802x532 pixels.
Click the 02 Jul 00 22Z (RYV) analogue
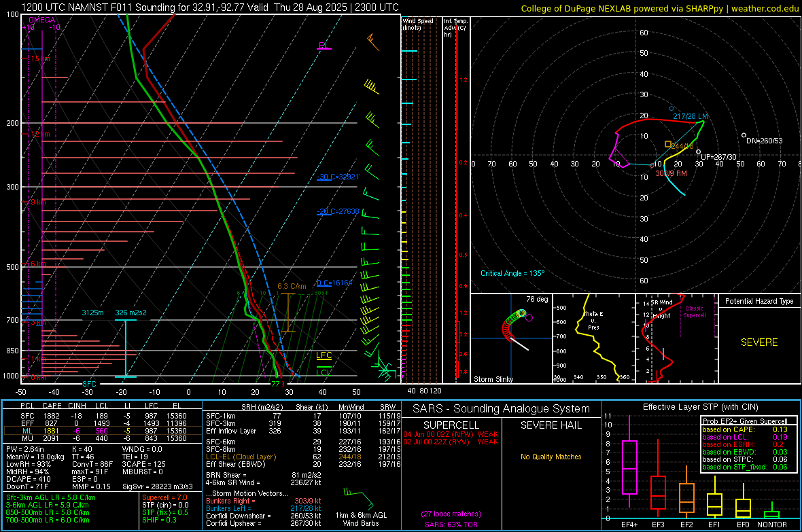[451, 442]
